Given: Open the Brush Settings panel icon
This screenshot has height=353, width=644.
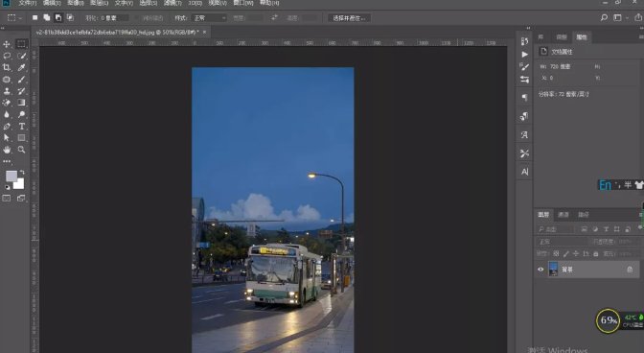Looking at the screenshot, I should [524, 66].
